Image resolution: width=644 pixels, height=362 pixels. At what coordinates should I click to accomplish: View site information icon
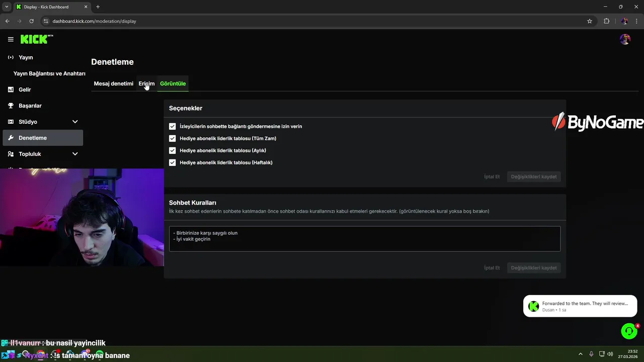click(x=46, y=21)
